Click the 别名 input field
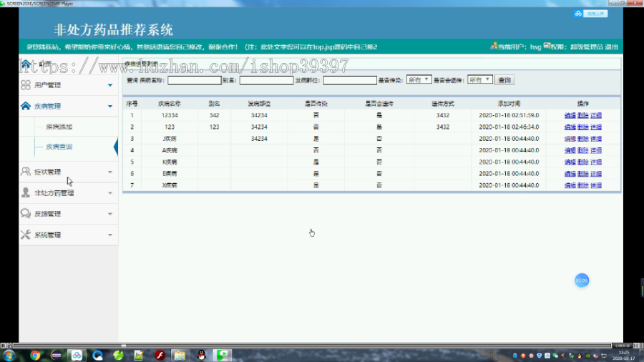This screenshot has height=362, width=644. point(267,80)
